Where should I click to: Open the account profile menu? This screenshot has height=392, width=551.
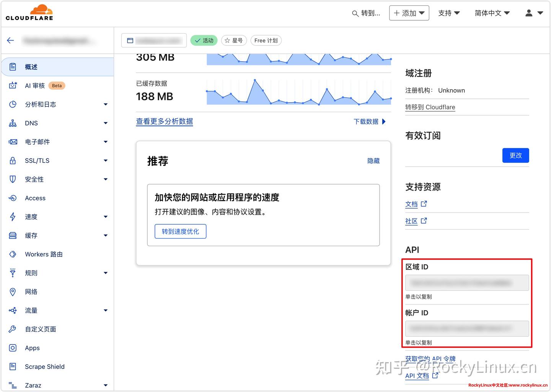[x=533, y=13]
